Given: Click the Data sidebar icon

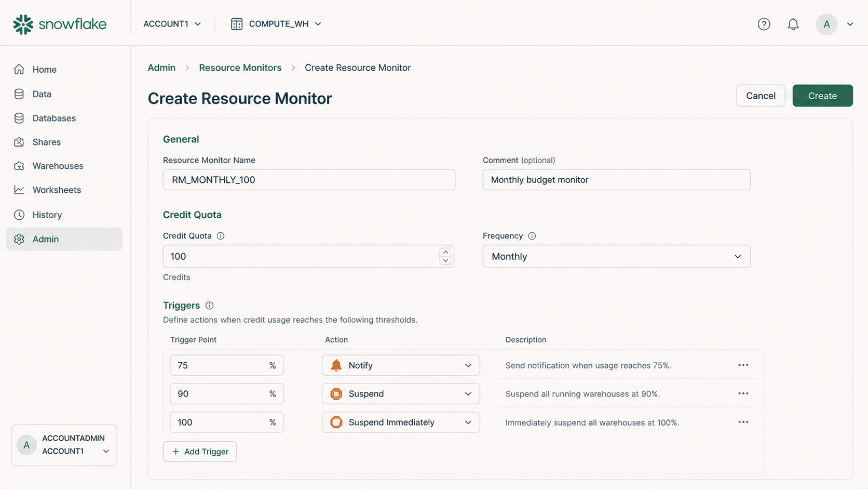Looking at the screenshot, I should point(19,94).
